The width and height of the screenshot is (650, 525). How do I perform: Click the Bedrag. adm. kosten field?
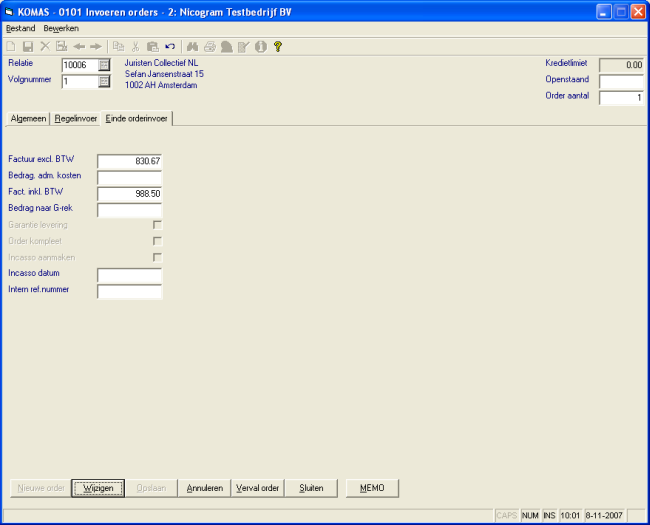point(129,177)
